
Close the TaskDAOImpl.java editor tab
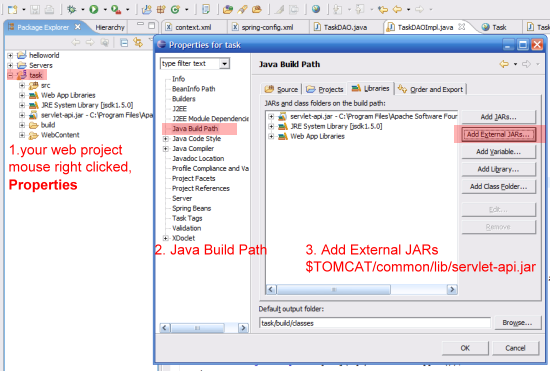point(462,27)
